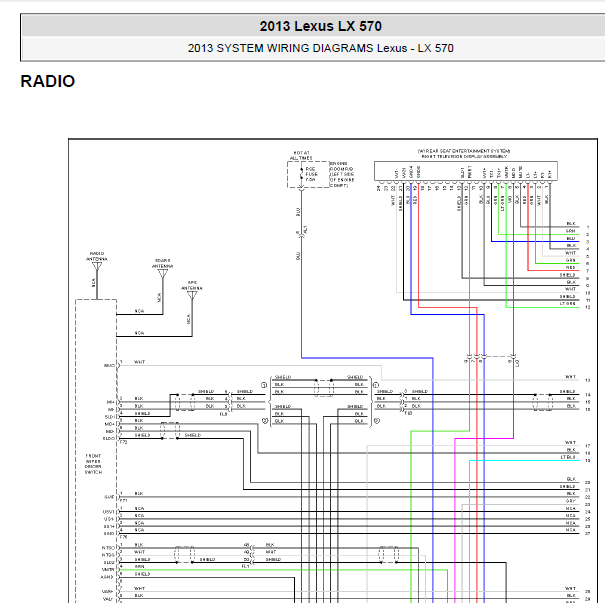Click the "F71" connector label
The image size is (605, 603).
point(123,500)
